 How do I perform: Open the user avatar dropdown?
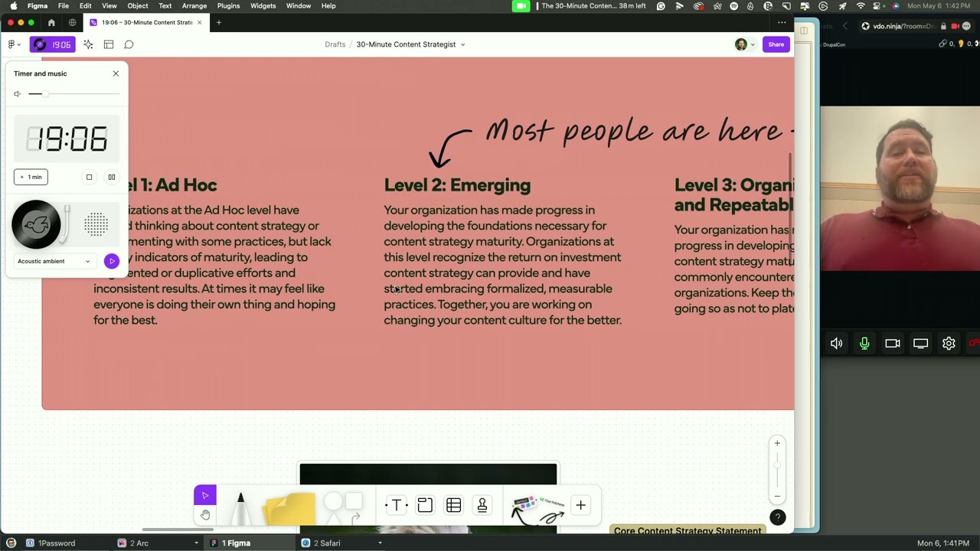(744, 44)
